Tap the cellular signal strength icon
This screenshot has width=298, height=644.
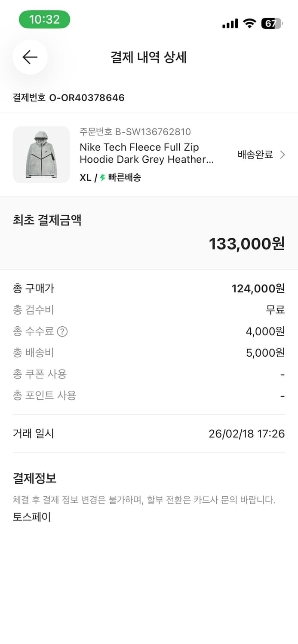230,24
